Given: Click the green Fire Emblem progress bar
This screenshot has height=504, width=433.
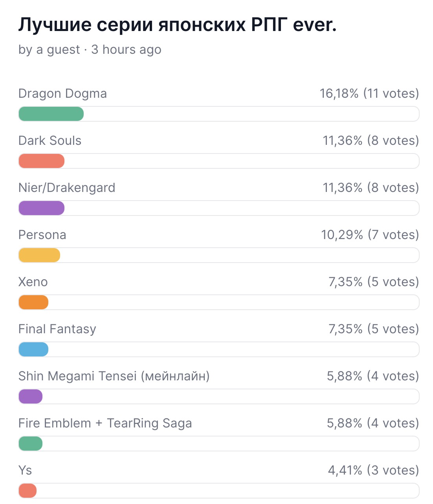Looking at the screenshot, I should pos(30,444).
